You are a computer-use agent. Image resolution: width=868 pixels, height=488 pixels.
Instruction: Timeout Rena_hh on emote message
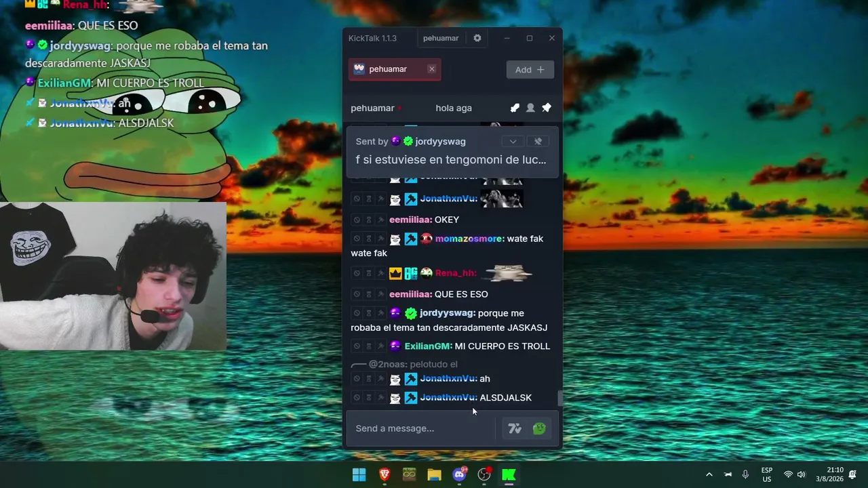click(369, 273)
